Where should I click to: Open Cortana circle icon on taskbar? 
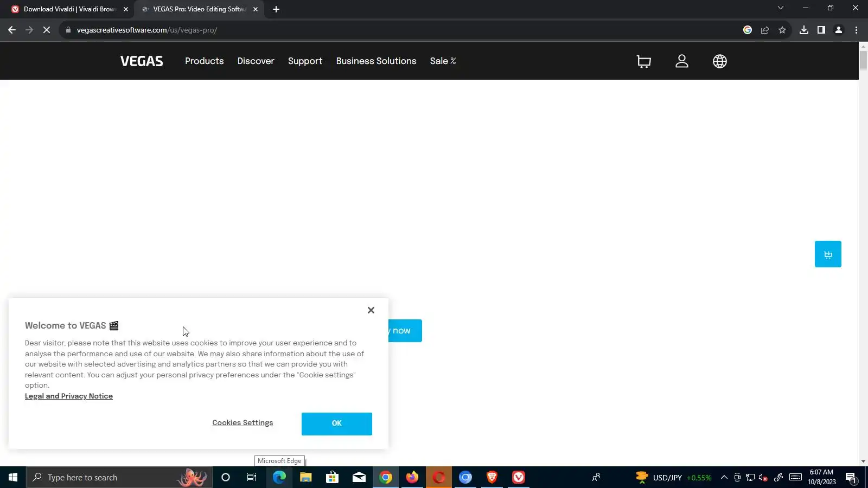(x=226, y=477)
